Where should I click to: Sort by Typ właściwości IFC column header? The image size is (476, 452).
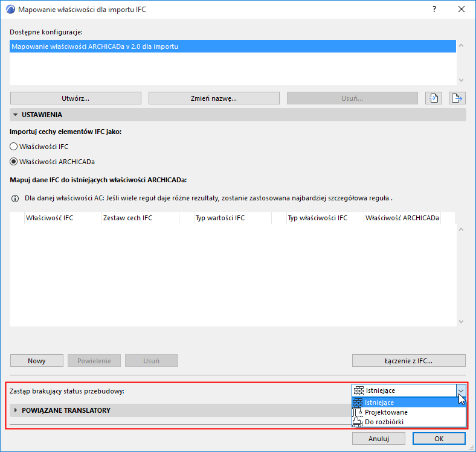(x=325, y=218)
